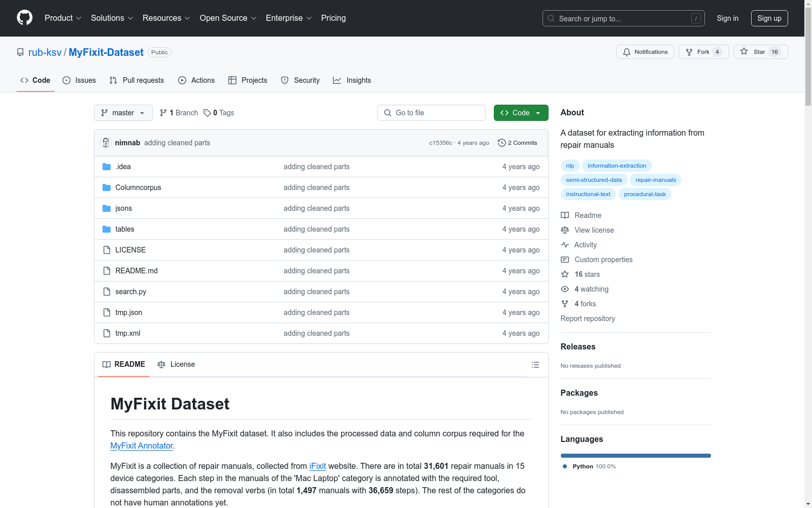Switch to the Pull requests tab

coord(137,80)
